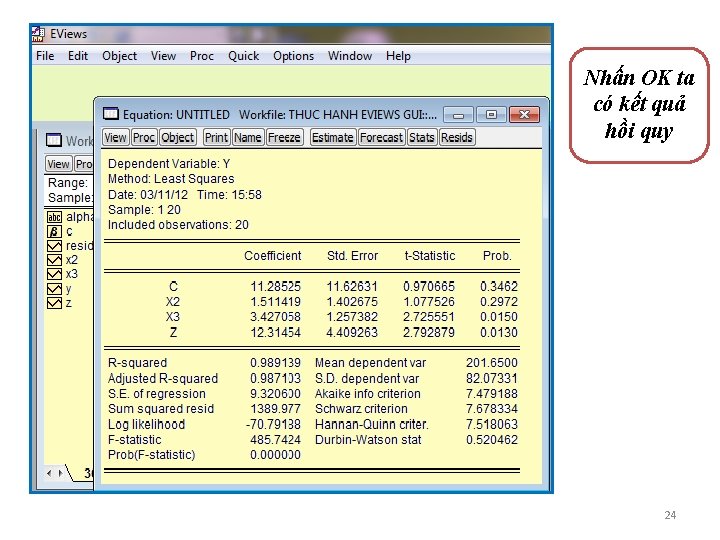Click the Resids button

click(x=457, y=137)
